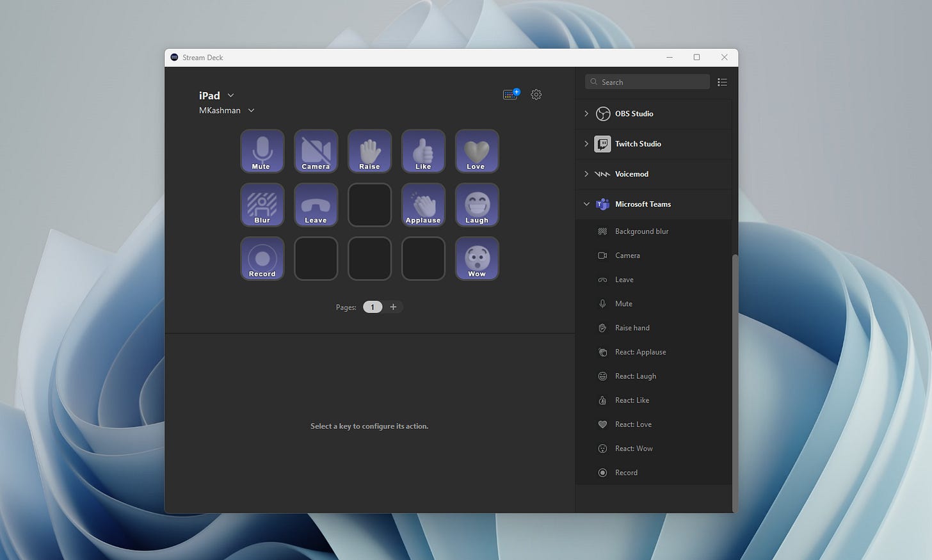Click the Voicemod label

(x=631, y=174)
